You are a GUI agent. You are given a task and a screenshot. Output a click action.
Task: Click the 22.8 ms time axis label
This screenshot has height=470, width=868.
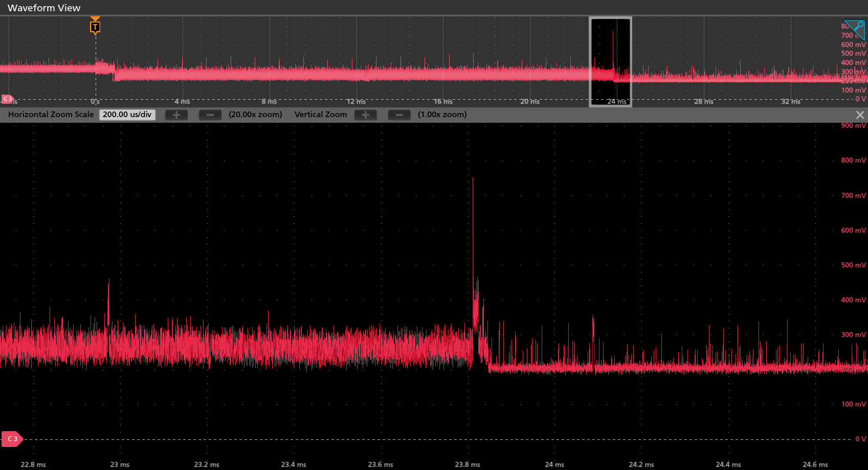pos(33,464)
